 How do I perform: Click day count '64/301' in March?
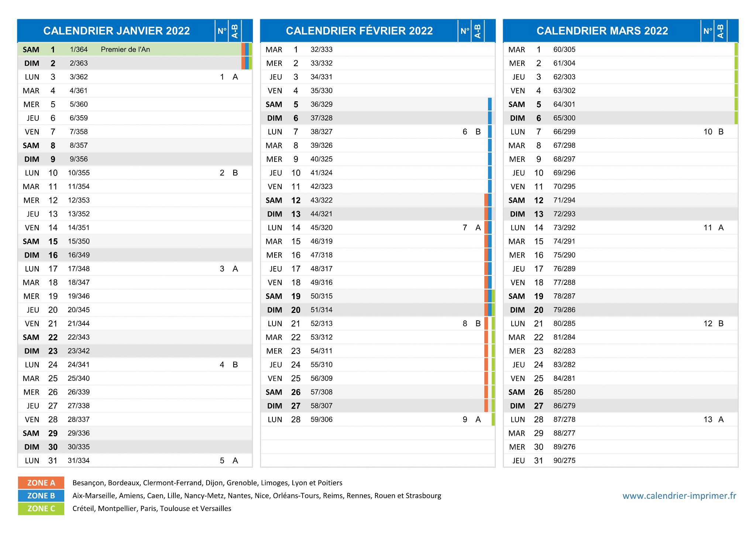pos(564,104)
